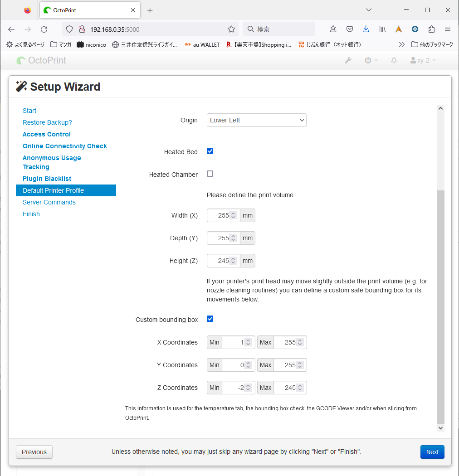Open the extensions puzzle icon

click(x=431, y=29)
